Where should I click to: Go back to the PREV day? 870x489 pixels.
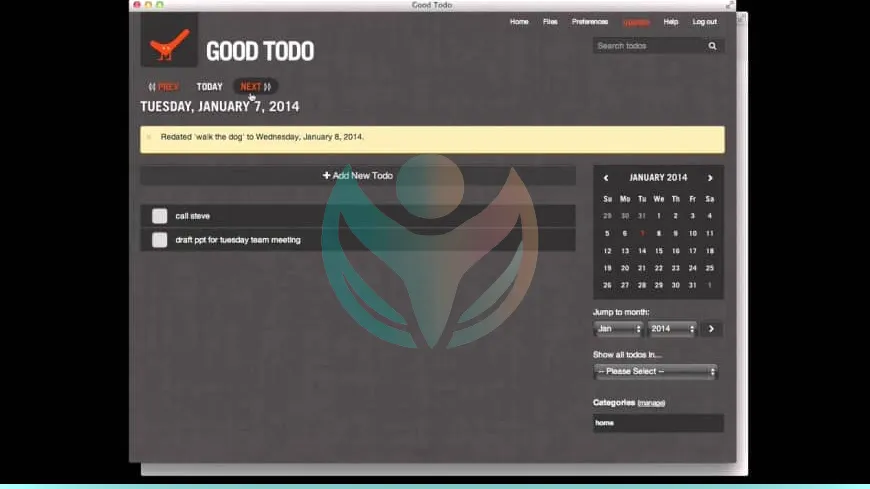click(164, 87)
